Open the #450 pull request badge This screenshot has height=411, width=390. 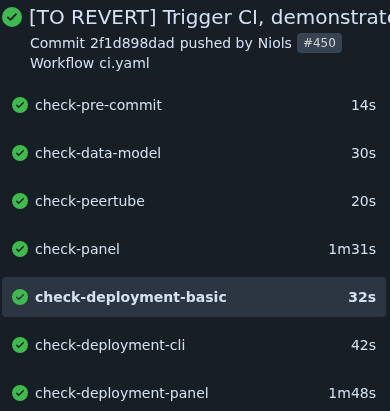tap(319, 43)
